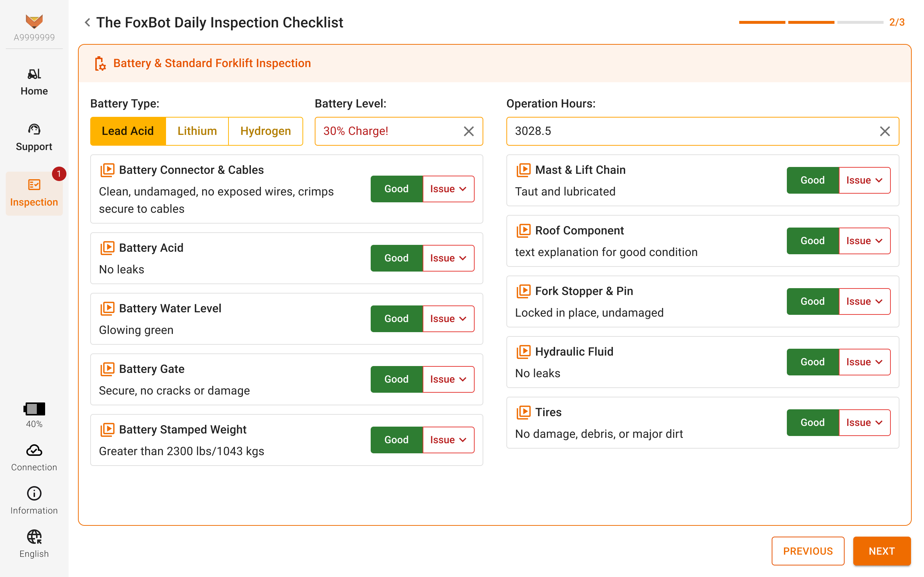Screen dimensions: 924x577
Task: Expand Issue dropdown for Battery Gate
Action: click(448, 379)
